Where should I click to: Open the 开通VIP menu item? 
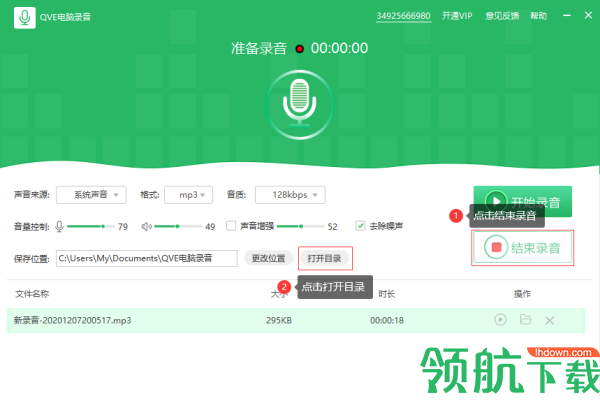pyautogui.click(x=457, y=16)
